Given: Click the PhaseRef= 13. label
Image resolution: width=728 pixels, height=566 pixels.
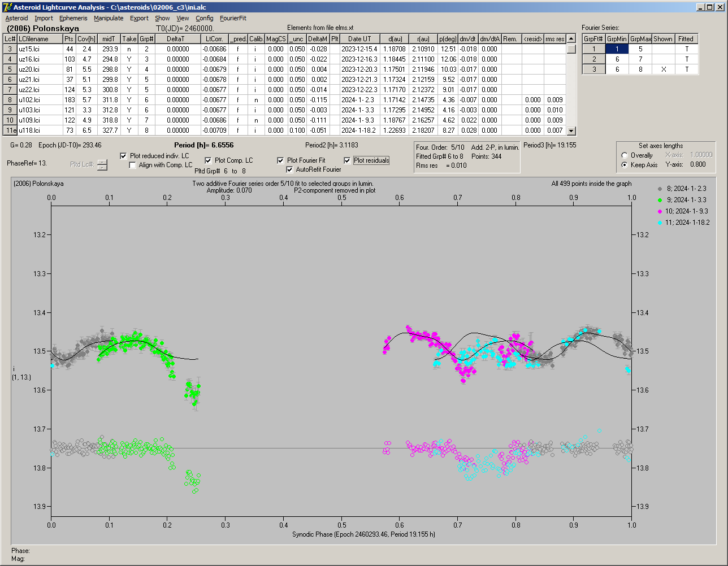Looking at the screenshot, I should point(27,163).
